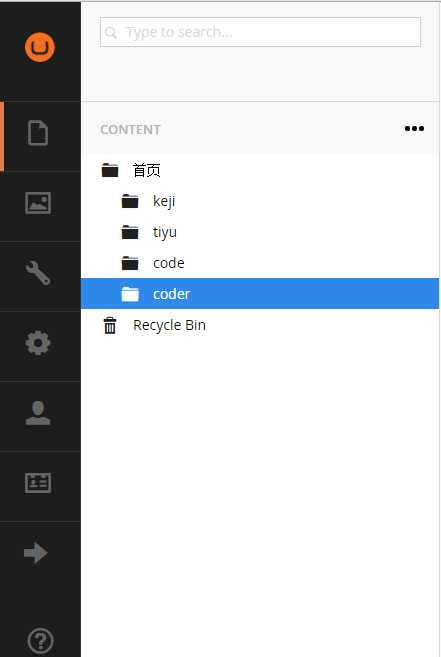Select the code tree node
The image size is (441, 657).
169,263
